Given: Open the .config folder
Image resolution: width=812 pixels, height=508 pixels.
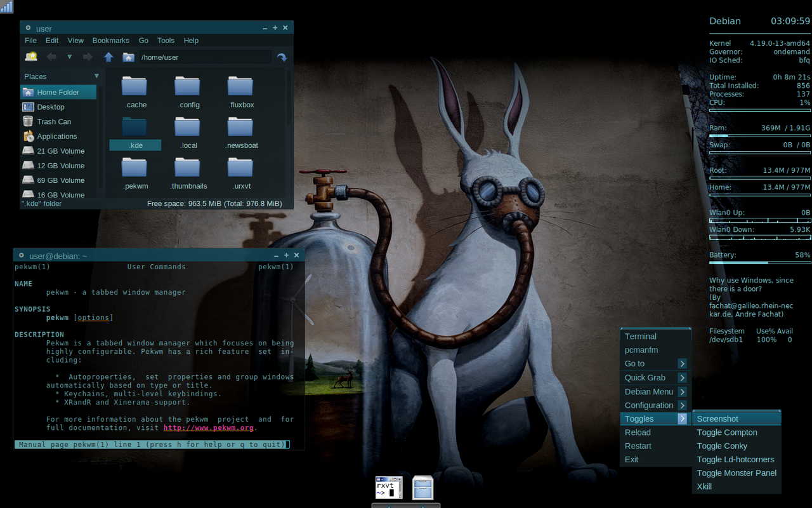Looking at the screenshot, I should coord(188,93).
